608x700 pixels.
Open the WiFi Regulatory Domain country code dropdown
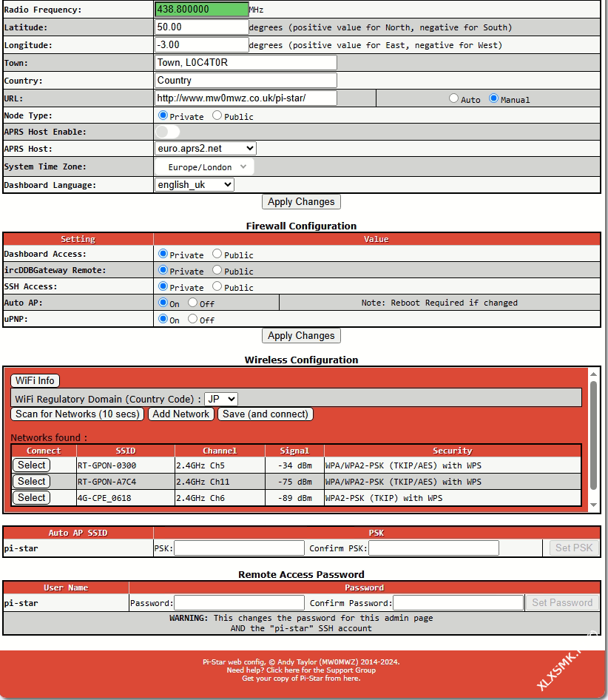[220, 399]
